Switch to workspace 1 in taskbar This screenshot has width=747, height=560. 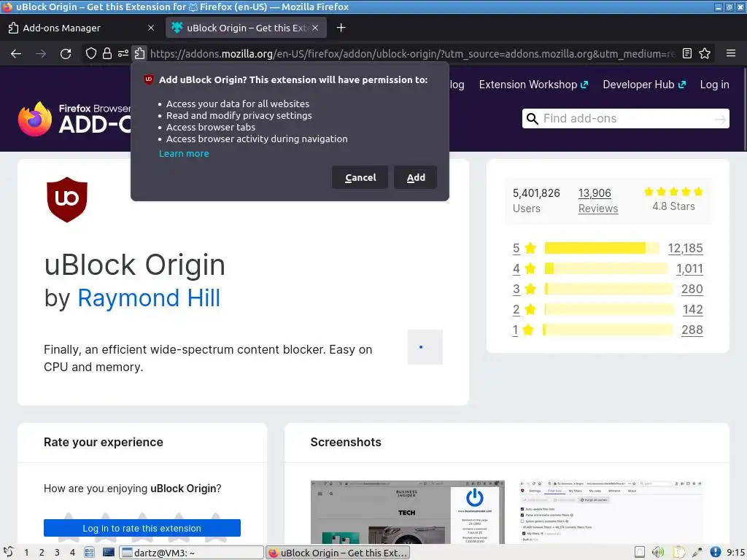[26, 553]
